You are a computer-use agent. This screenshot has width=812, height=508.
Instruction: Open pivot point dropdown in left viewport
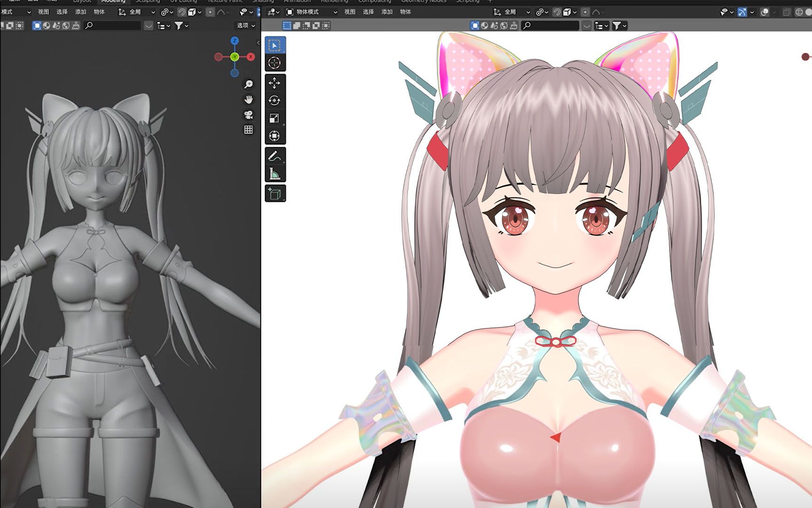(x=167, y=12)
